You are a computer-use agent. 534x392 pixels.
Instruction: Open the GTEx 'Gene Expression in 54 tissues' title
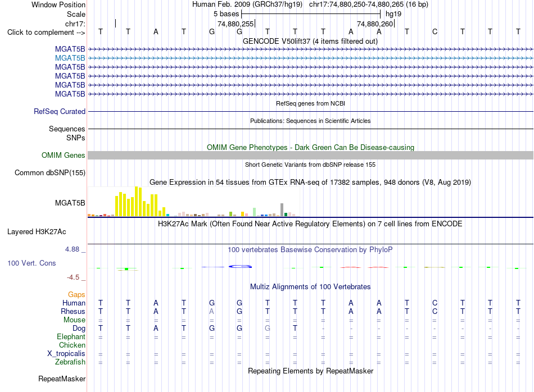310,182
